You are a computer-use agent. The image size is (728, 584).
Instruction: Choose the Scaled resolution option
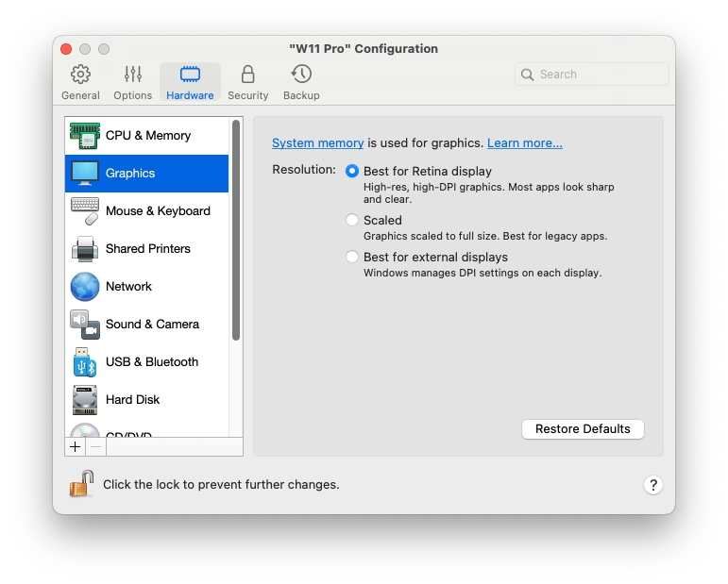[352, 220]
